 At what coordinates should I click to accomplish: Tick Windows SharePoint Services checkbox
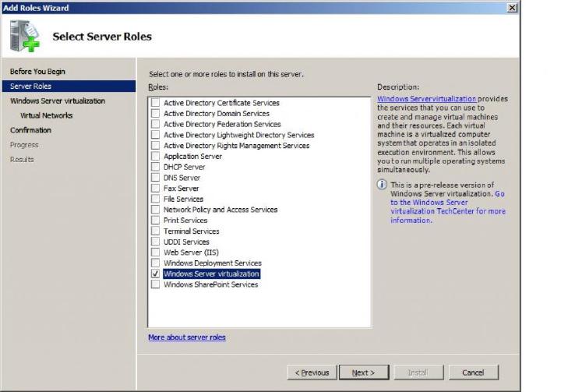point(155,284)
